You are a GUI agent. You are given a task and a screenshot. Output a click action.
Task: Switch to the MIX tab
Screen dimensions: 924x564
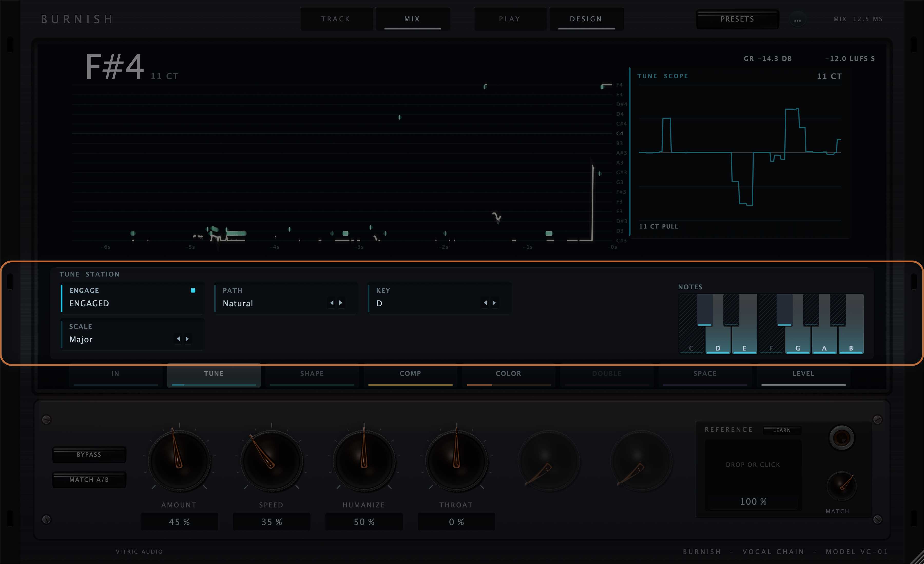pyautogui.click(x=412, y=19)
